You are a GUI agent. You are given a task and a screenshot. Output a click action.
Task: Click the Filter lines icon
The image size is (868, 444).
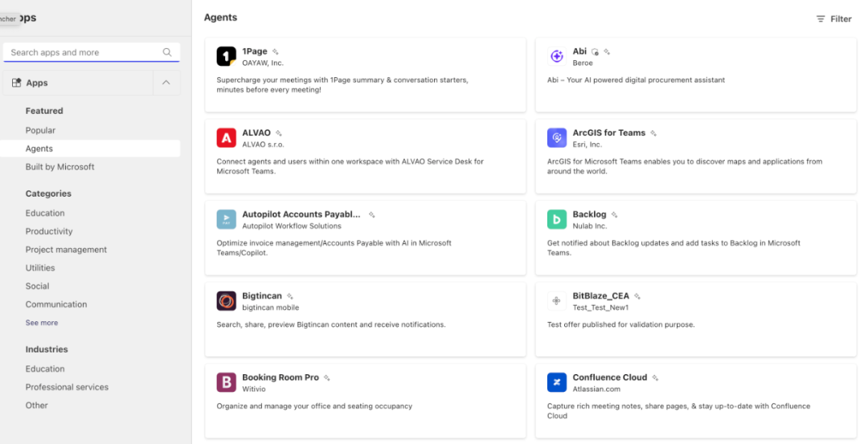821,18
